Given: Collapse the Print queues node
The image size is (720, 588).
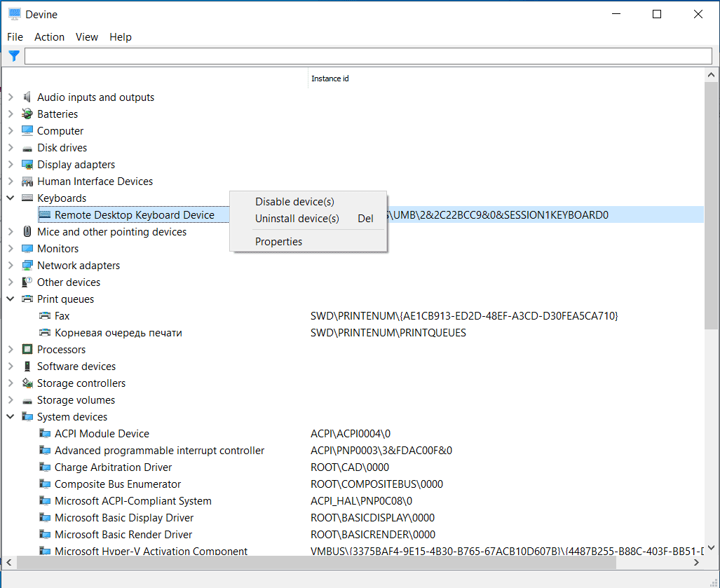Looking at the screenshot, I should [11, 299].
